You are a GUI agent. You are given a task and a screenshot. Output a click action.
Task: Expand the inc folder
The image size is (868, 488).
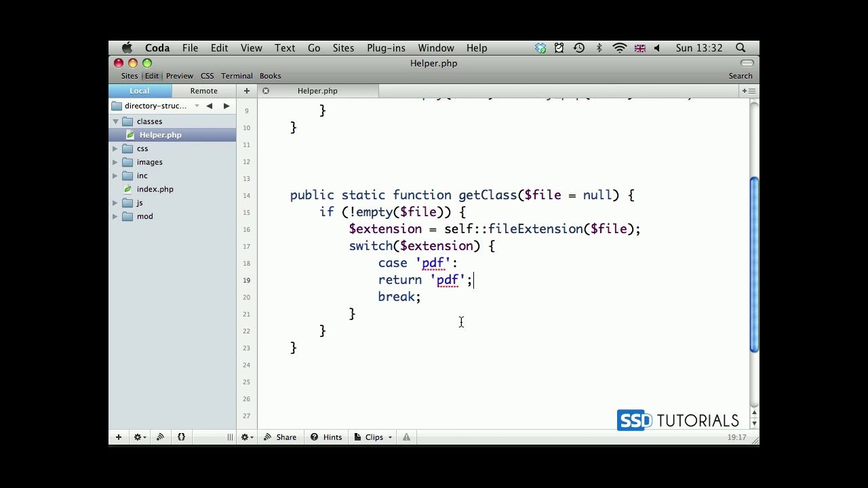pyautogui.click(x=115, y=176)
